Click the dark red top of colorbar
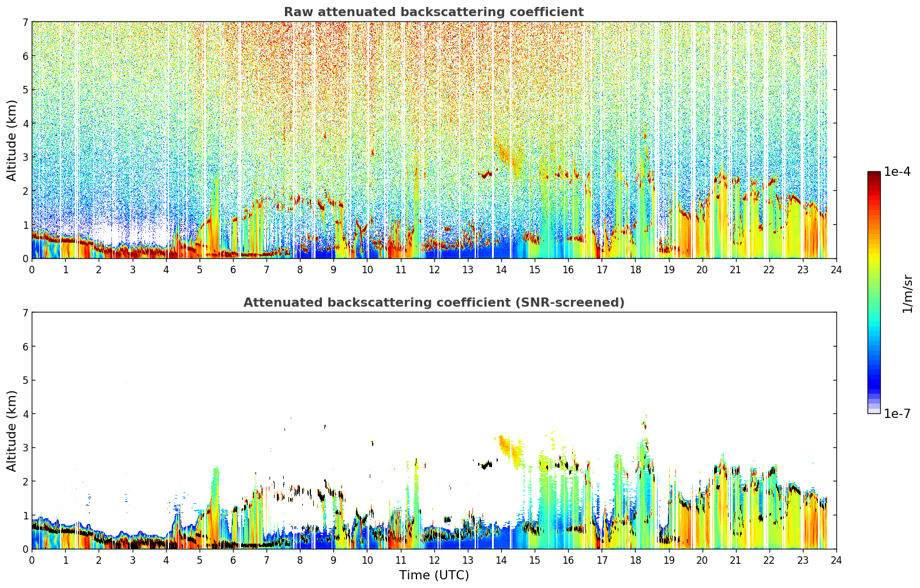 click(x=874, y=175)
